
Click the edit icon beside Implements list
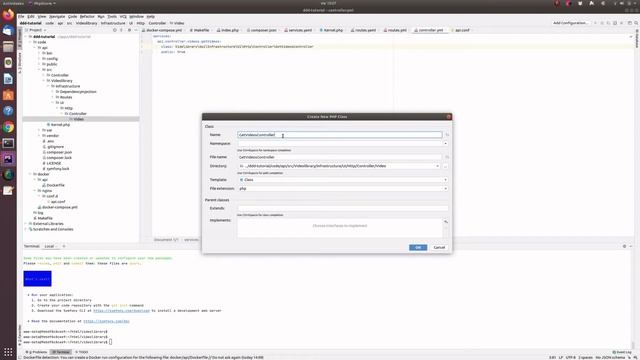click(x=446, y=222)
